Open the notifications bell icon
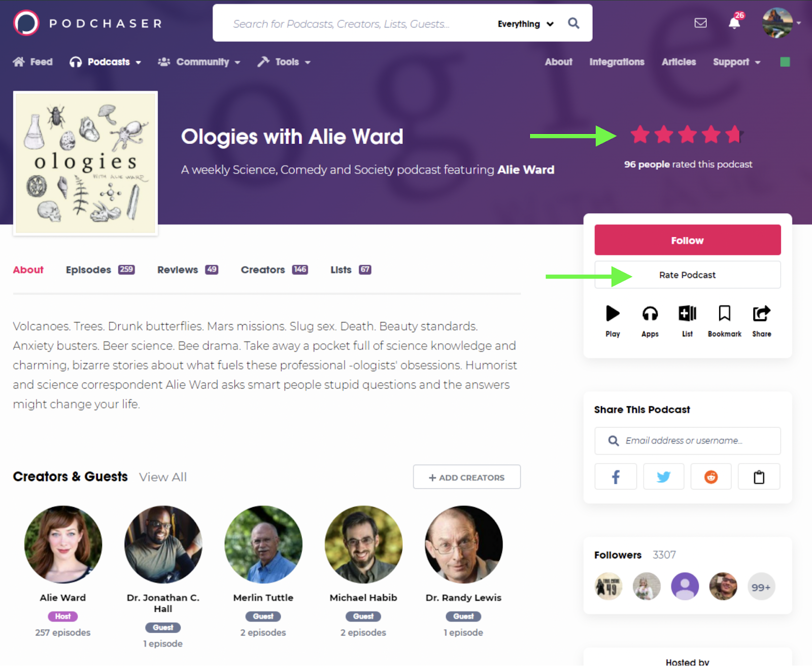This screenshot has height=669, width=812. pyautogui.click(x=734, y=23)
